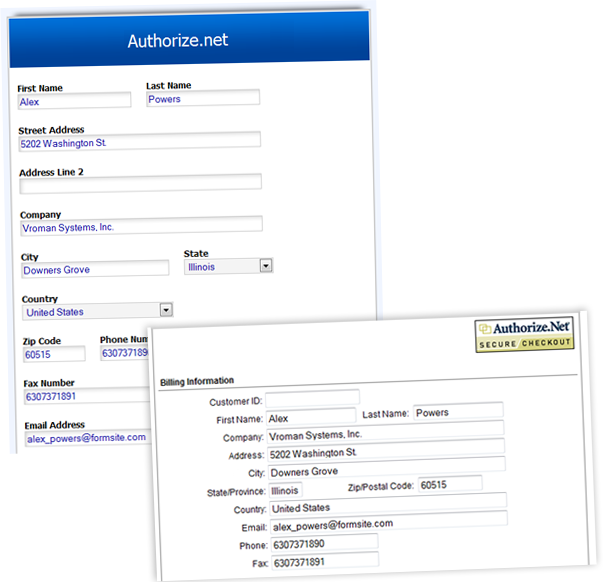606x582 pixels.
Task: Focus the billing City field
Action: pos(387,468)
